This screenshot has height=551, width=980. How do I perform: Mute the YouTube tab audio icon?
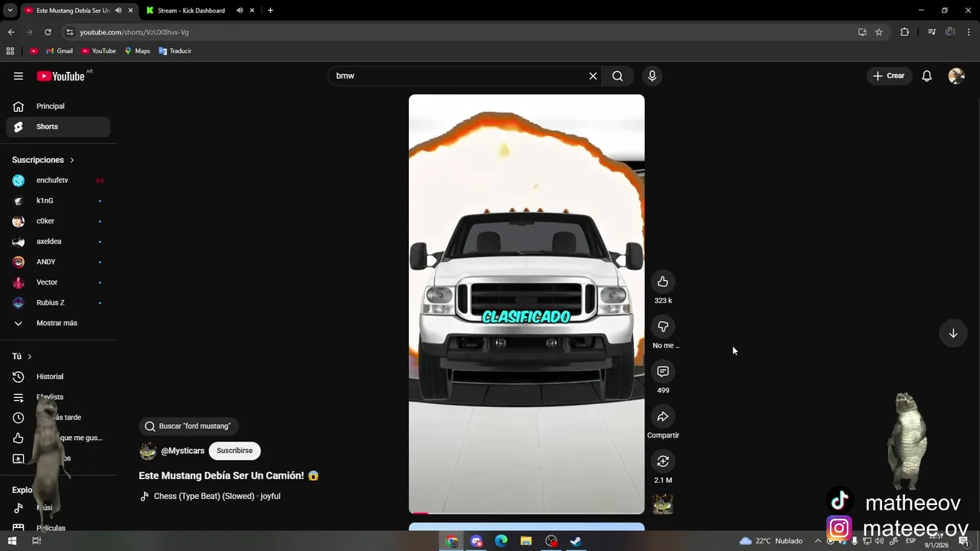point(118,11)
